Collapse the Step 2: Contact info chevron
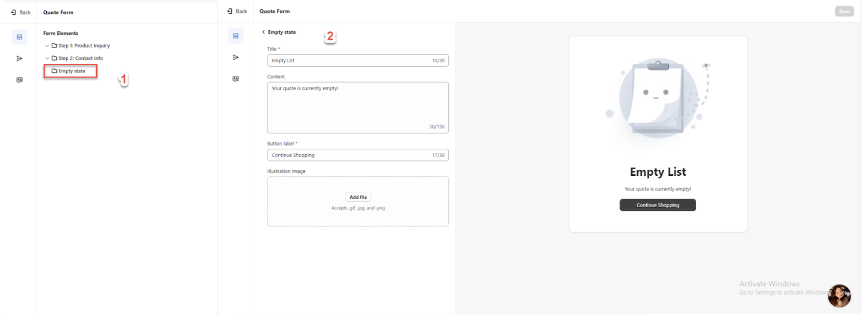868x325 pixels. (x=47, y=58)
